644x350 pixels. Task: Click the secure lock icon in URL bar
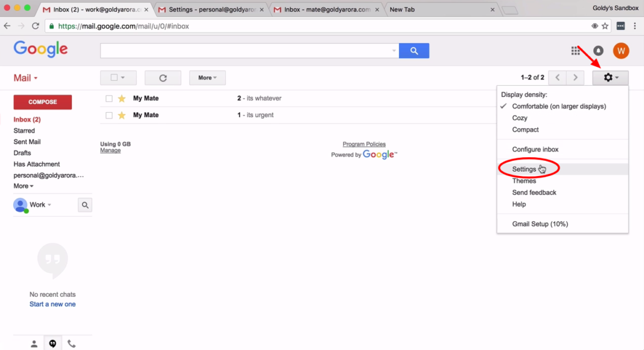[x=51, y=26]
